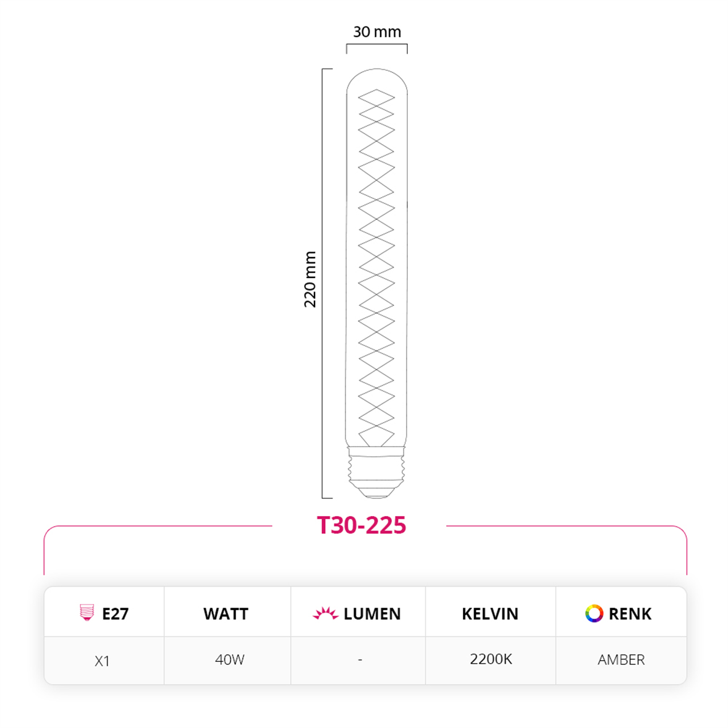Click the AMBER color value
The height and width of the screenshot is (728, 728).
click(x=621, y=659)
